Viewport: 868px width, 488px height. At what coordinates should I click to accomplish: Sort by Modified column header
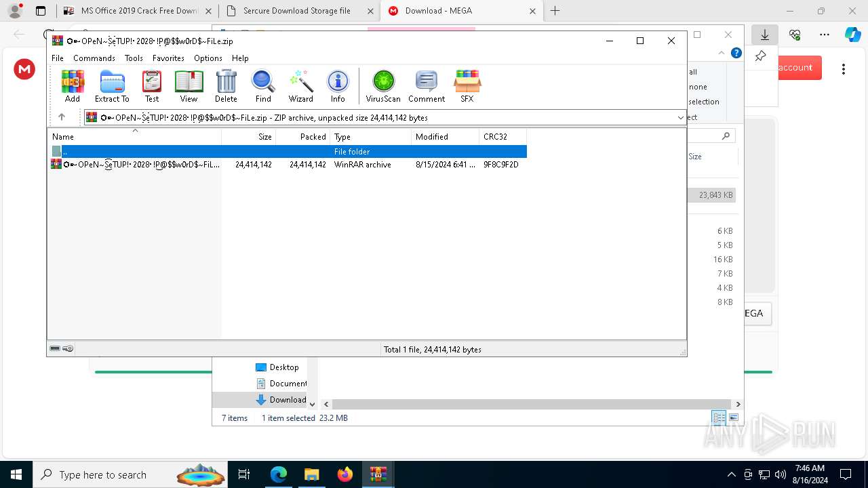(x=446, y=136)
